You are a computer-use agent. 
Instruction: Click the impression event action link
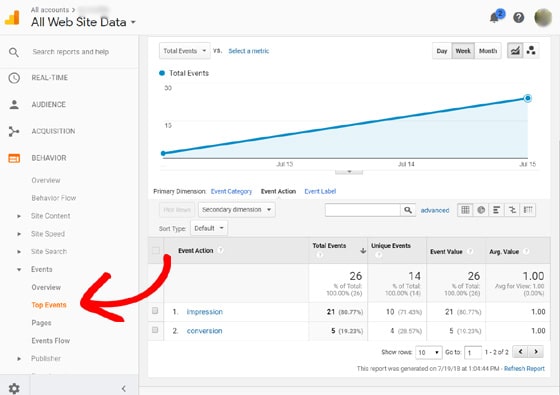[205, 312]
